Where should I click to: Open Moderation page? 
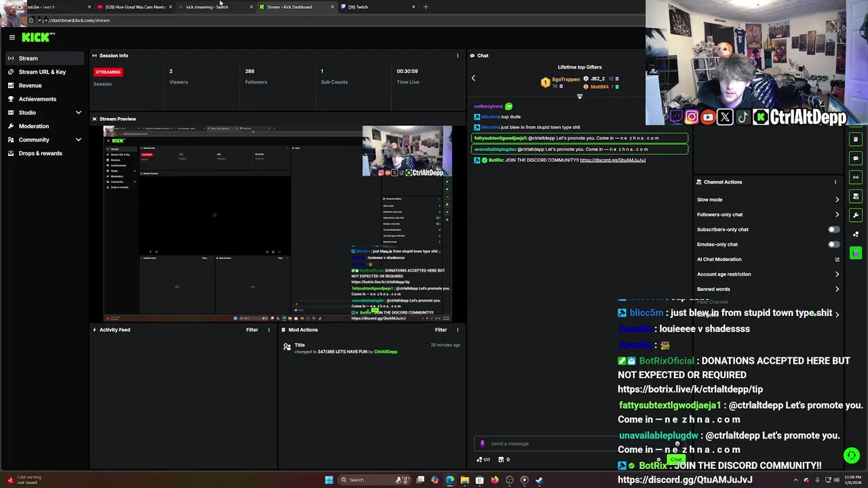pos(44,126)
